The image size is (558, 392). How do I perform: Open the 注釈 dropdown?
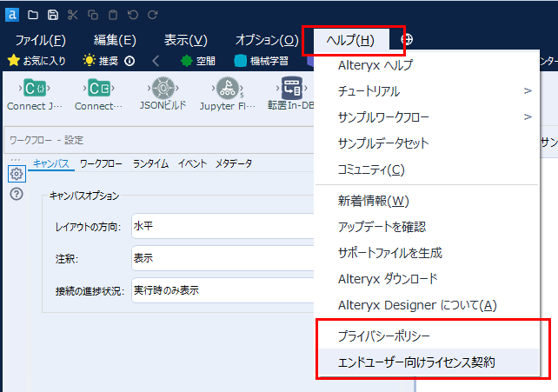222,258
